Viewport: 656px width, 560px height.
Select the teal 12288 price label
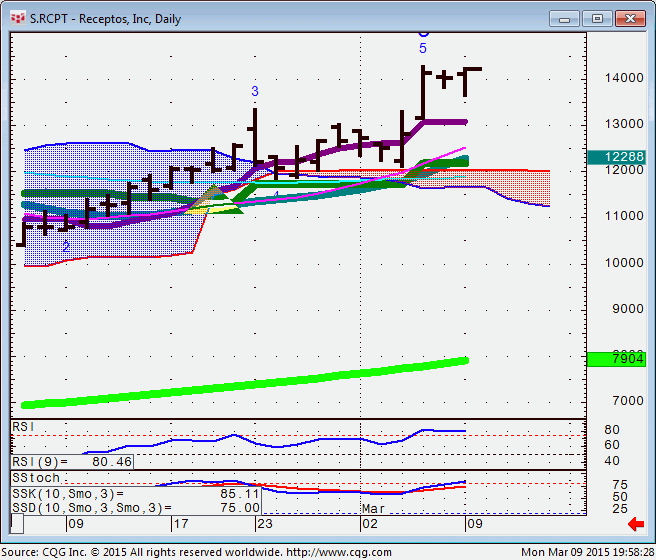tap(616, 157)
